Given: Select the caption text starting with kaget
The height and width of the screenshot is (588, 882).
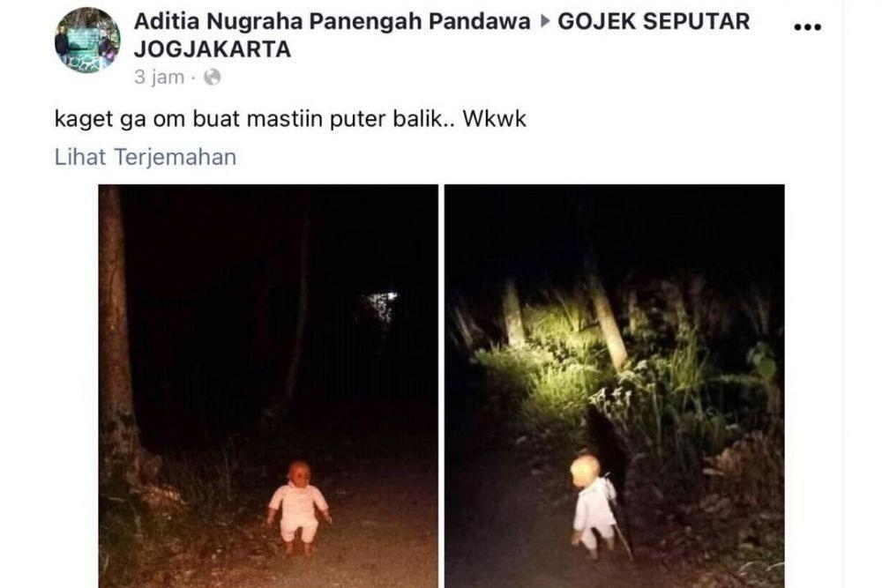Looking at the screenshot, I should [290, 119].
